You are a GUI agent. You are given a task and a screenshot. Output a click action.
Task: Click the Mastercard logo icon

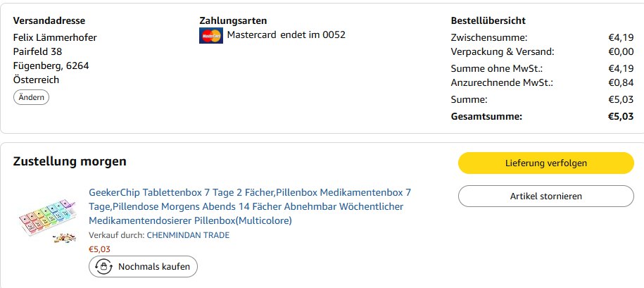[x=211, y=35]
